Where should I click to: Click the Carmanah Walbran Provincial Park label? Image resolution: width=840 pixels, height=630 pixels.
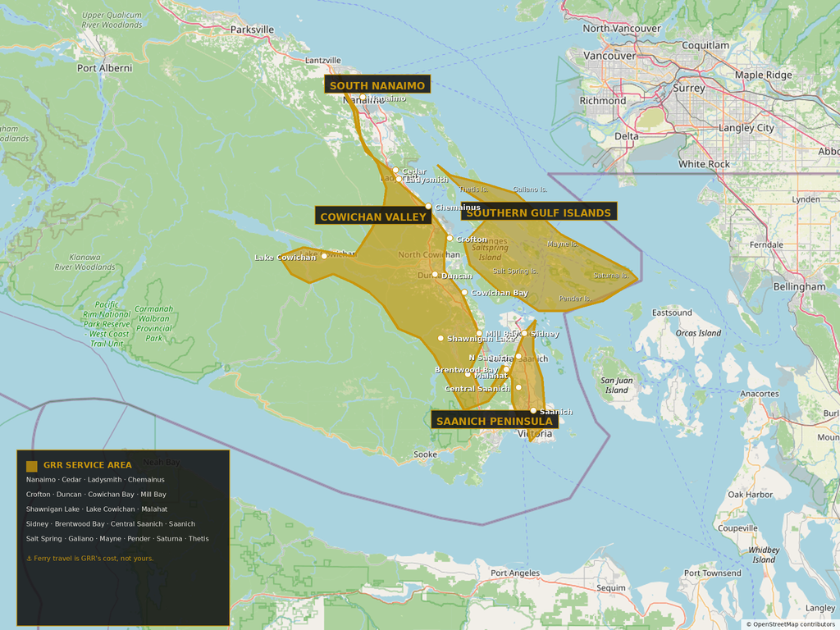click(153, 323)
